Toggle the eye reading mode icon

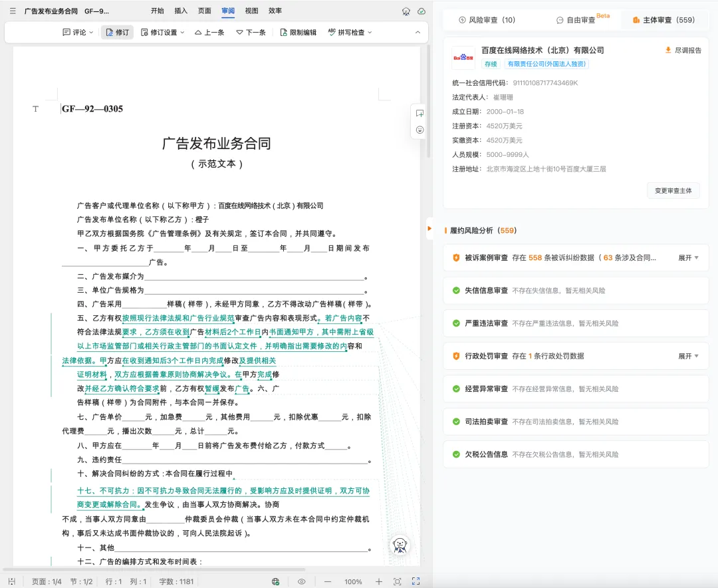coord(301,581)
